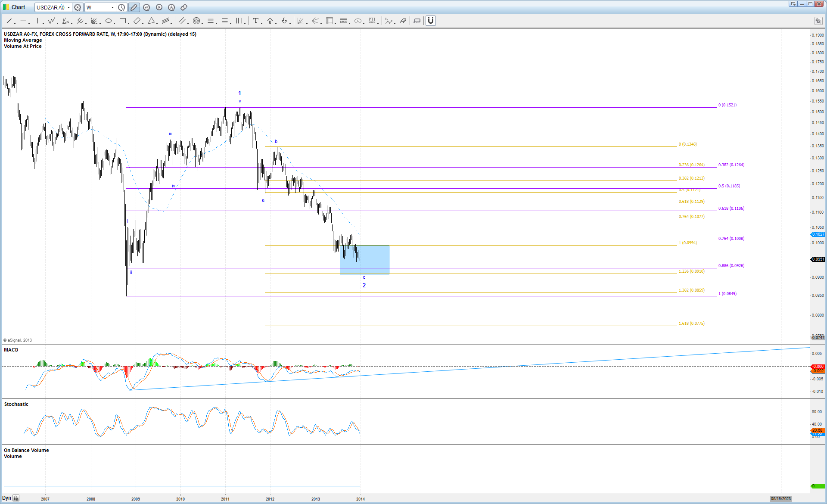Viewport: 827px width, 504px height.
Task: Click the eraser tool
Action: [403, 21]
